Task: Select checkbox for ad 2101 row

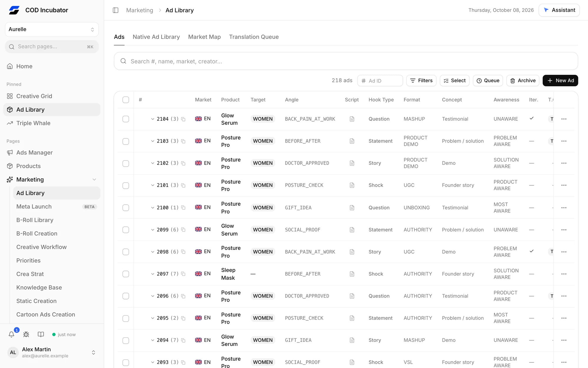Action: tap(126, 185)
